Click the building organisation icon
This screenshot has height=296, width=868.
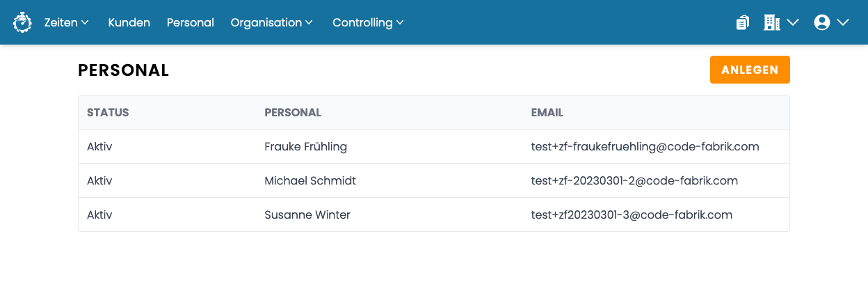(x=772, y=22)
